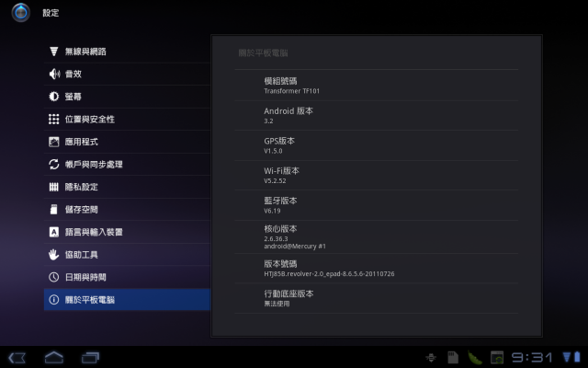Image resolution: width=588 pixels, height=368 pixels.
Task: Click the SD card icon beside 儲存空間
Action: pyautogui.click(x=54, y=209)
